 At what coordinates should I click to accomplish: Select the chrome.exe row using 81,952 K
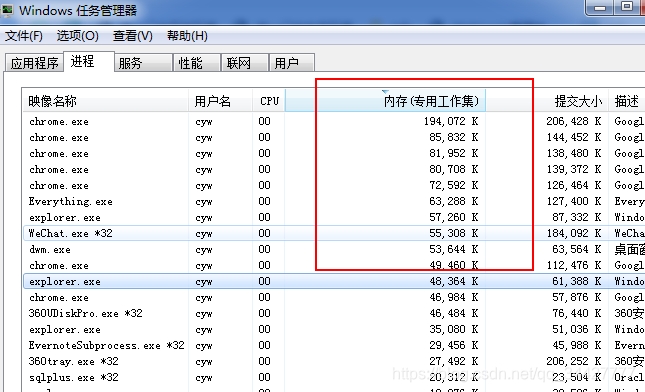pyautogui.click(x=334, y=153)
